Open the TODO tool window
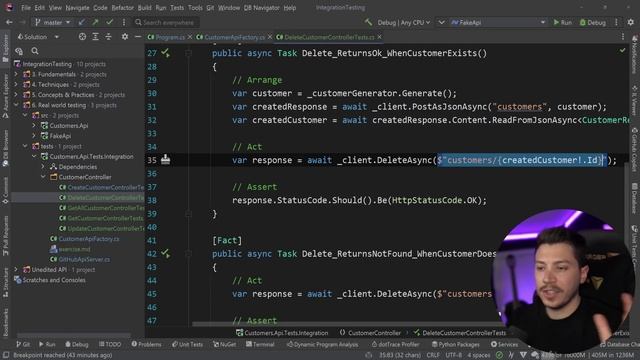 pyautogui.click(x=110, y=344)
